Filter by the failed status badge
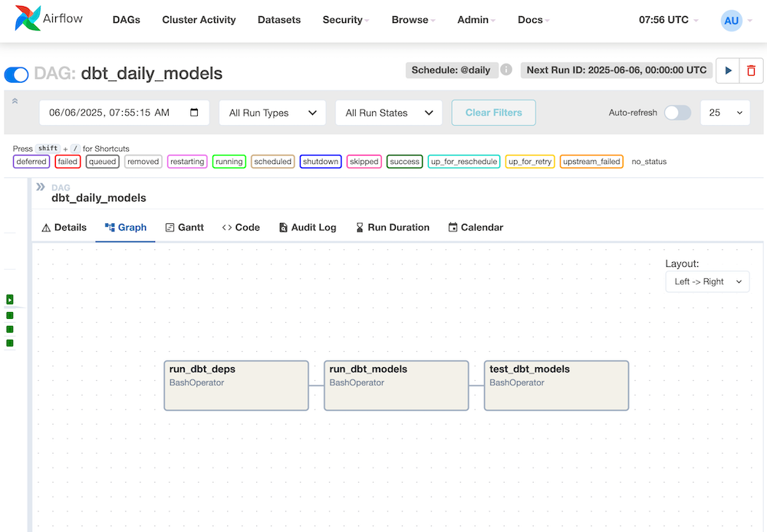This screenshot has width=767, height=532. click(67, 162)
